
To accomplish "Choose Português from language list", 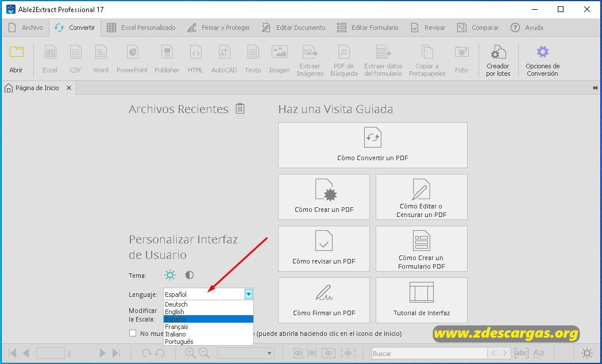I will click(209, 342).
